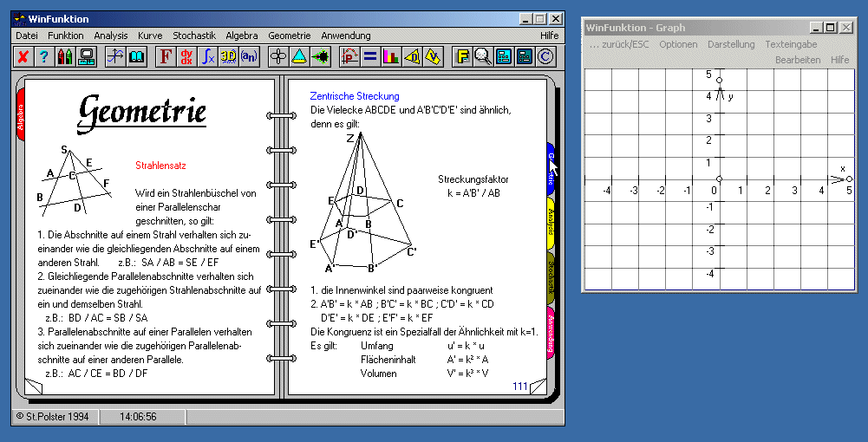Open the Anwendung menu
The height and width of the screenshot is (442, 868).
click(345, 36)
